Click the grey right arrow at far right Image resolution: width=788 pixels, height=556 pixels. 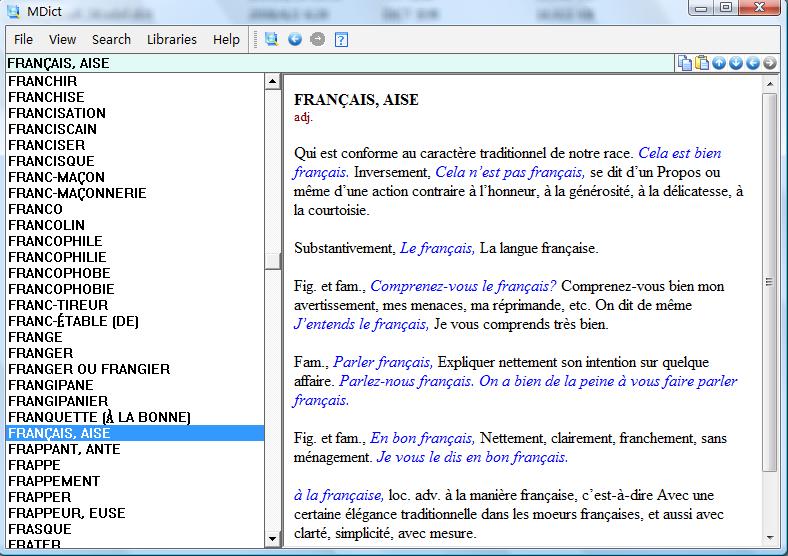(x=770, y=63)
